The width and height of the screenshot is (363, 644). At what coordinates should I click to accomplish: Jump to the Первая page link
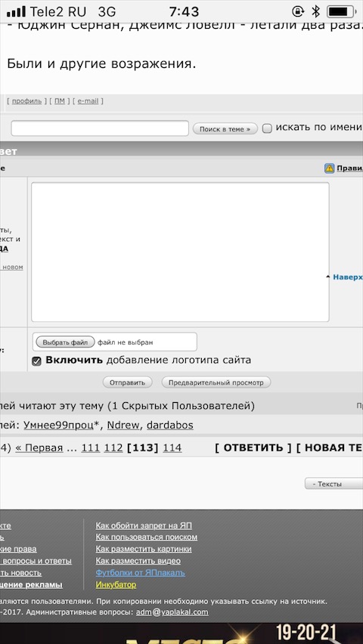[39, 448]
